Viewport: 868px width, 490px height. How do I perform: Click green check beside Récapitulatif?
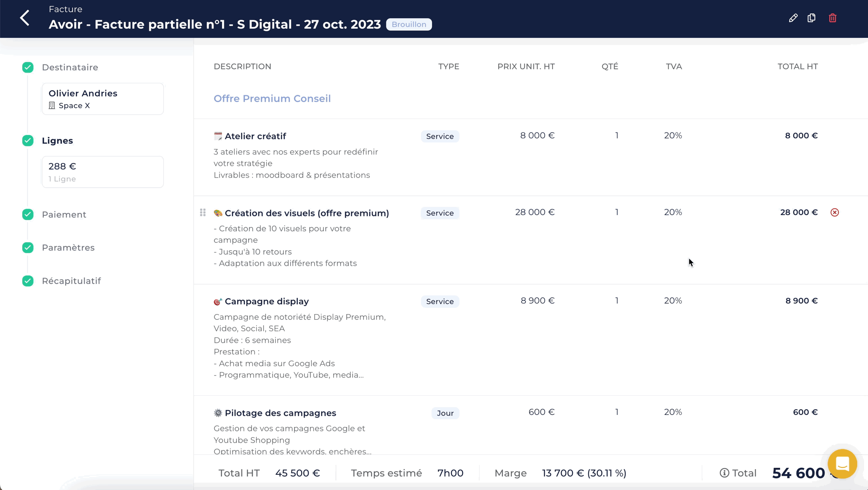pos(28,281)
